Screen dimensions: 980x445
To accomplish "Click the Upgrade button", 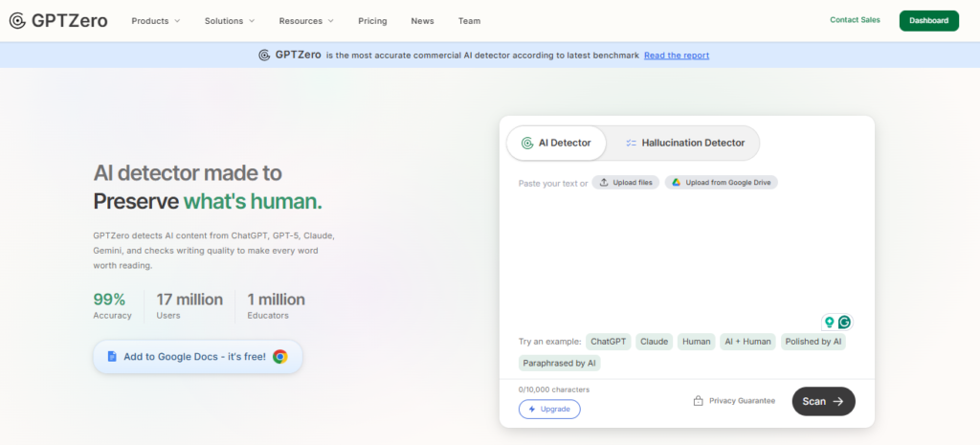I will pos(549,409).
